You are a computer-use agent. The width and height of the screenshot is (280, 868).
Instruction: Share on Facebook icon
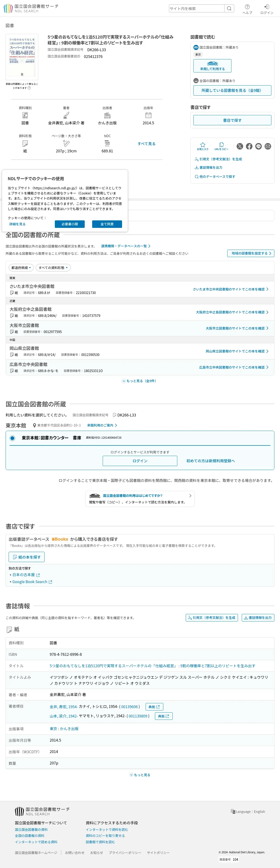coord(249,146)
